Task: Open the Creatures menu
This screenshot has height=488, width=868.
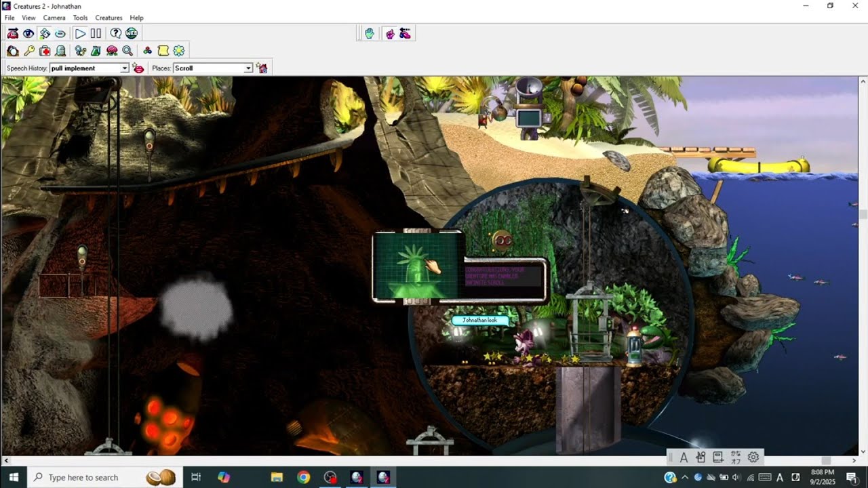Action: (108, 18)
